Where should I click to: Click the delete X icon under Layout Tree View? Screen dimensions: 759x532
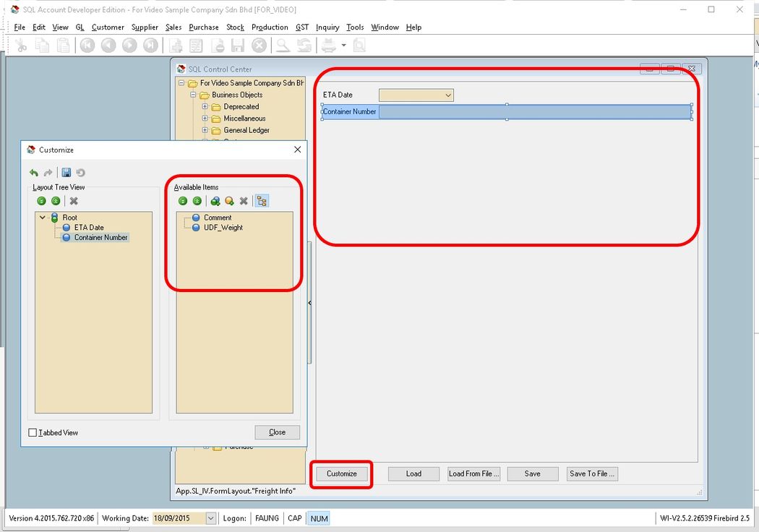click(74, 201)
